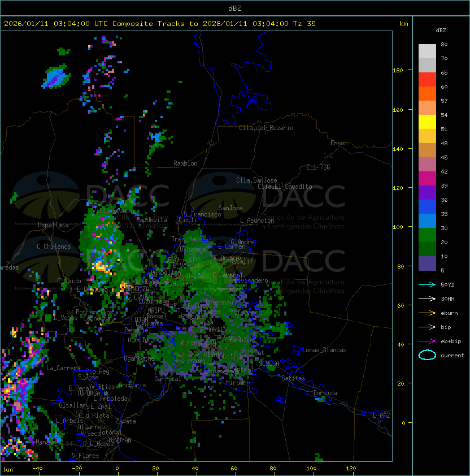Click the 'V_Flores' map label
The height and width of the screenshot is (476, 470).
click(85, 456)
